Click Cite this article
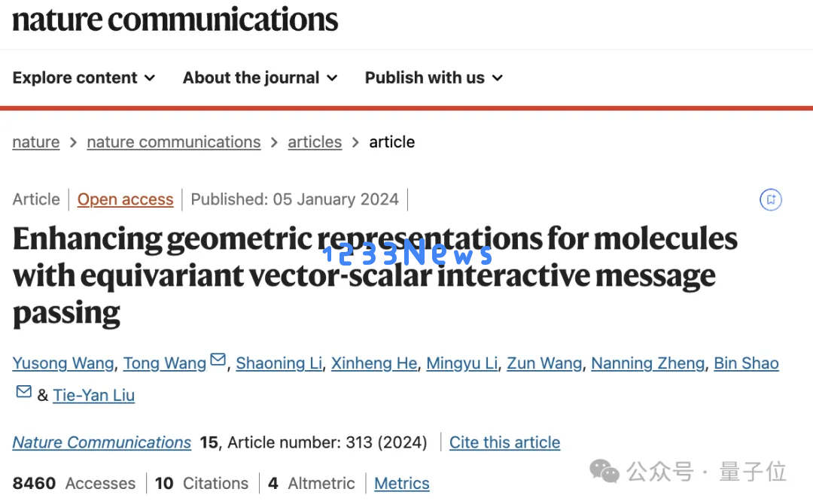 [504, 442]
